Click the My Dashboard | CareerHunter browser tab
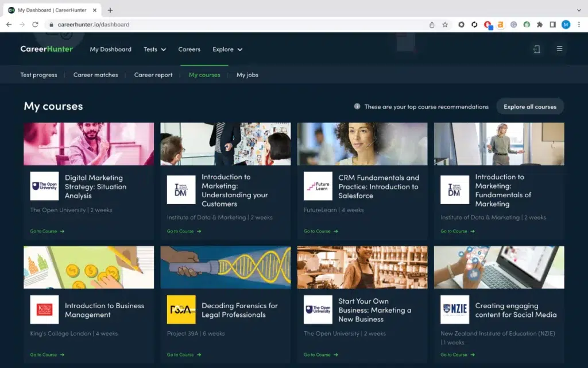The width and height of the screenshot is (588, 368). [x=52, y=10]
